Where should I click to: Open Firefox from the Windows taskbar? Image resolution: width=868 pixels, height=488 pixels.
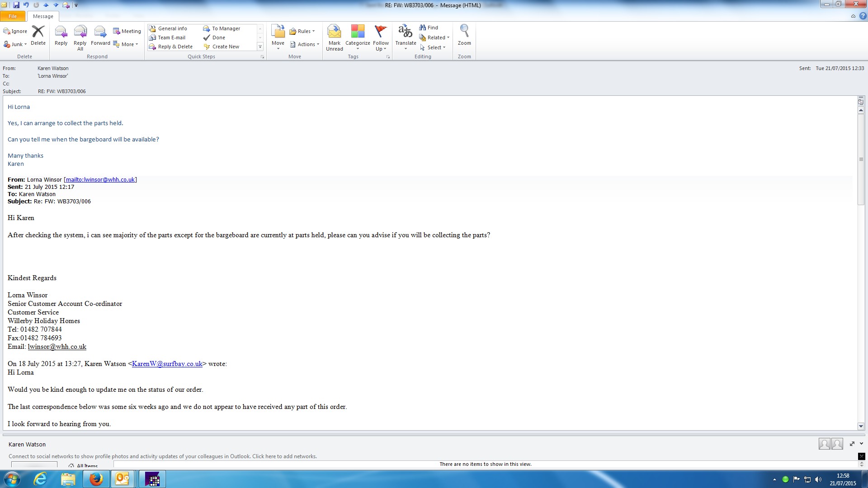point(96,479)
